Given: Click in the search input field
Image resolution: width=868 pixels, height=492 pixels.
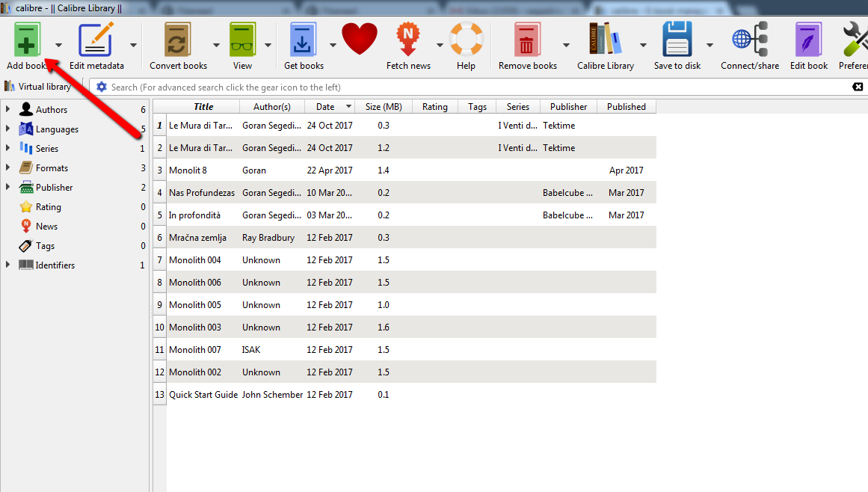Looking at the screenshot, I should [x=478, y=87].
